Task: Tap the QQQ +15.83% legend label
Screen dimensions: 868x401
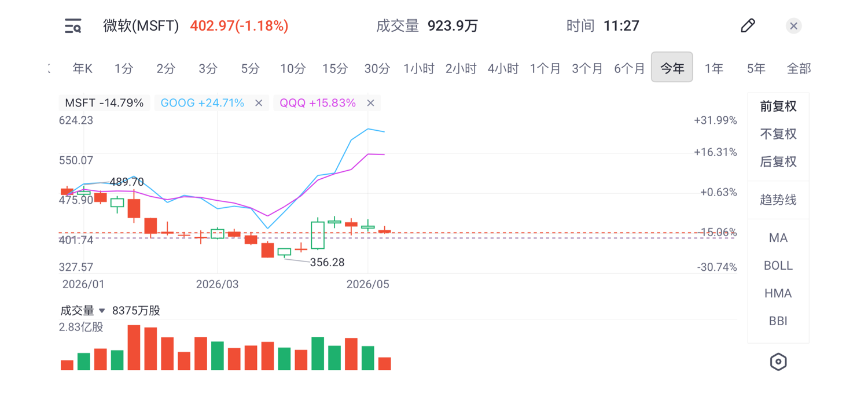Action: pyautogui.click(x=318, y=103)
